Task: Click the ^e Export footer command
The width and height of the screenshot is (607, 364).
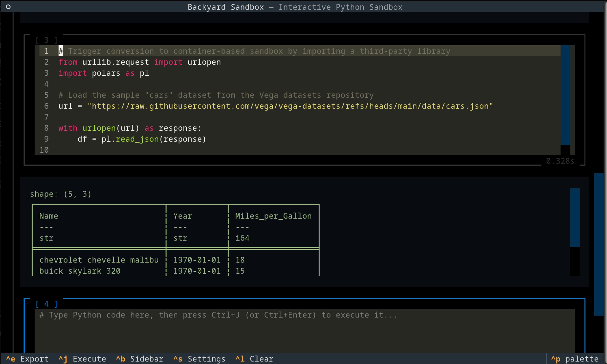Action: (x=27, y=359)
